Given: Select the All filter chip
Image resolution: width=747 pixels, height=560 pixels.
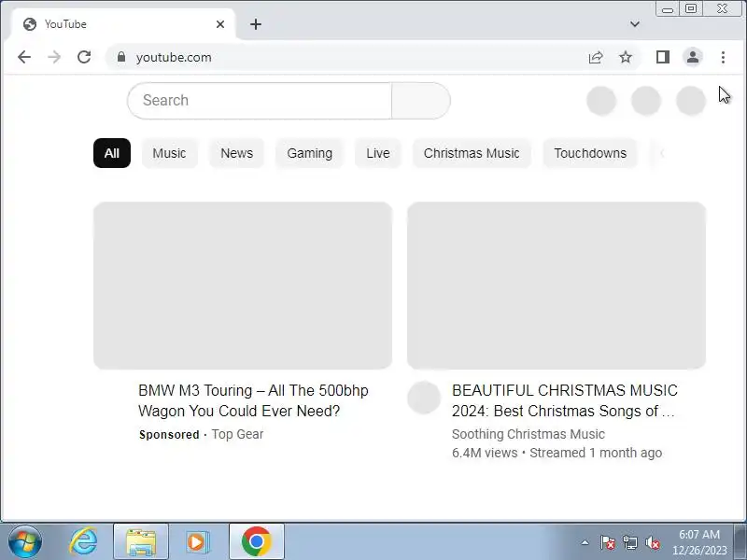Looking at the screenshot, I should pos(112,153).
